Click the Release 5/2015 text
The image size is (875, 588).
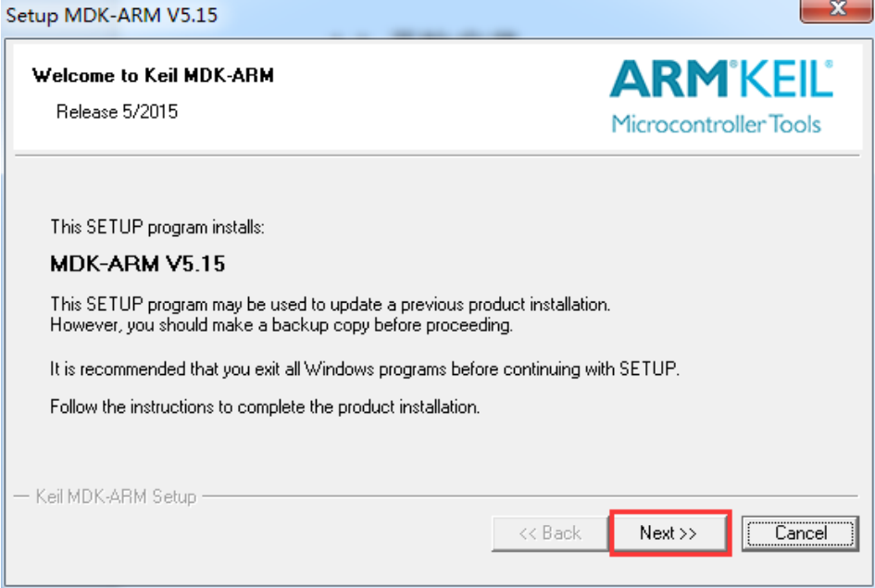[x=117, y=111]
